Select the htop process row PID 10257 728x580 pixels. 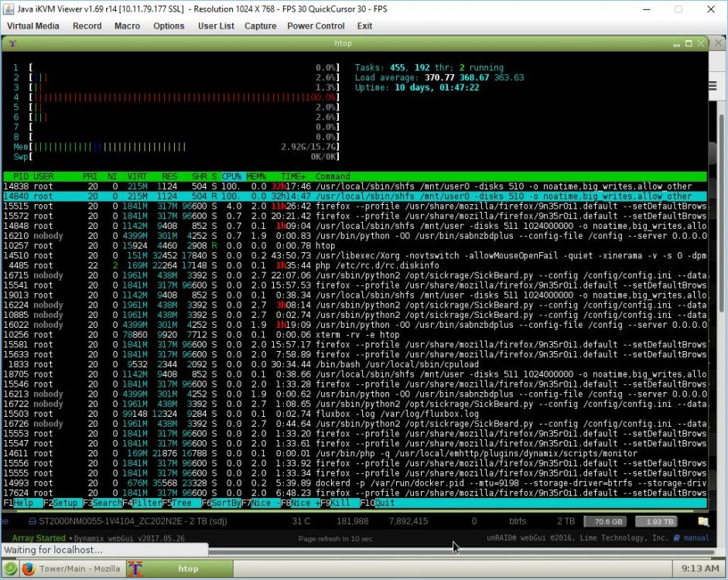tap(354, 246)
